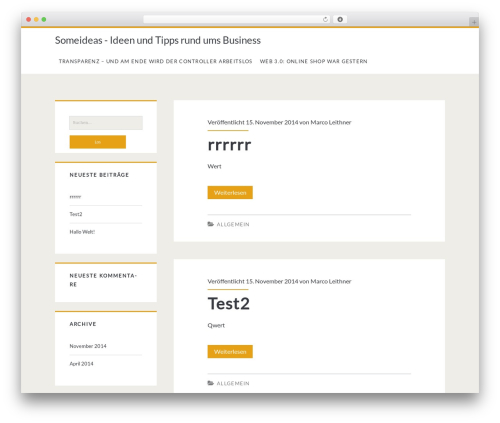500x423 pixels.
Task: Click the yellow minimize window button
Action: (x=36, y=20)
